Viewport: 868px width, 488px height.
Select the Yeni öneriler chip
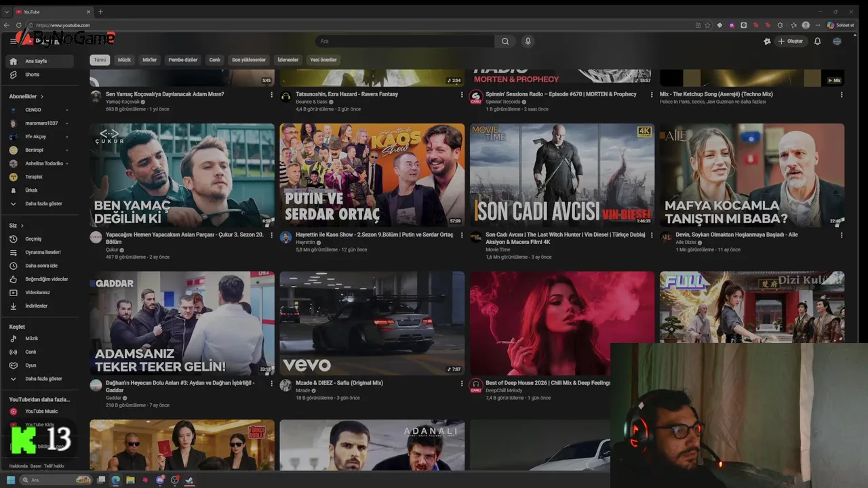(x=323, y=60)
